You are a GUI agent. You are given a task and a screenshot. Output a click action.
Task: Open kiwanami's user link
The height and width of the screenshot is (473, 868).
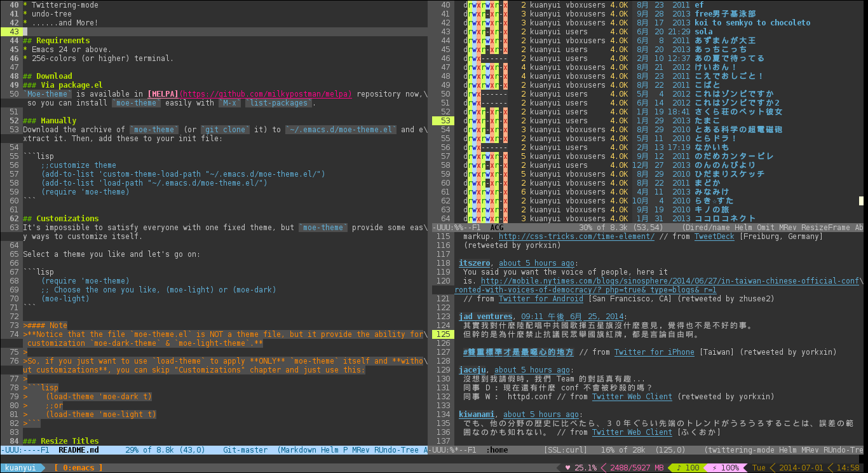click(x=477, y=415)
